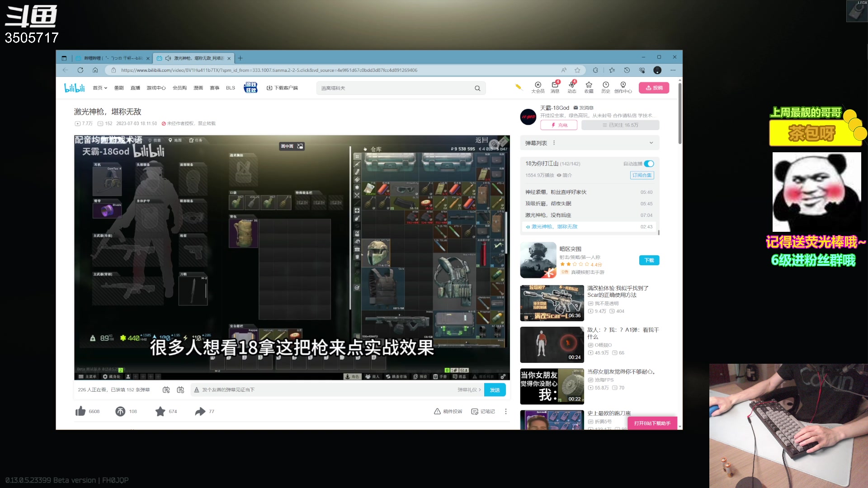Click the 订阅合集 subscribe button
The width and height of the screenshot is (868, 488).
coord(642,175)
